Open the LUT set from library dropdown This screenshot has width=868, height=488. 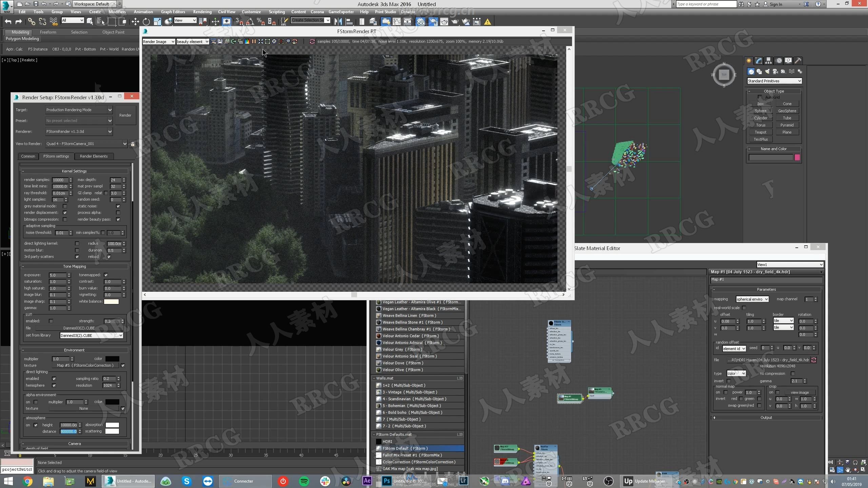(92, 335)
